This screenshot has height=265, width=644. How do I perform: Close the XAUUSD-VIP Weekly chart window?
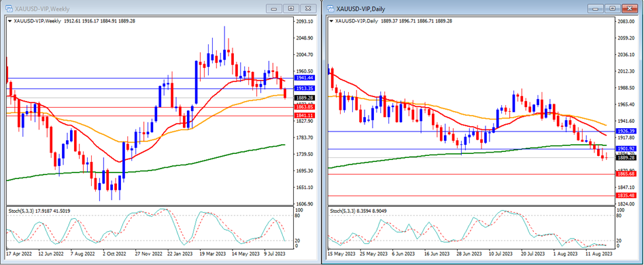306,8
